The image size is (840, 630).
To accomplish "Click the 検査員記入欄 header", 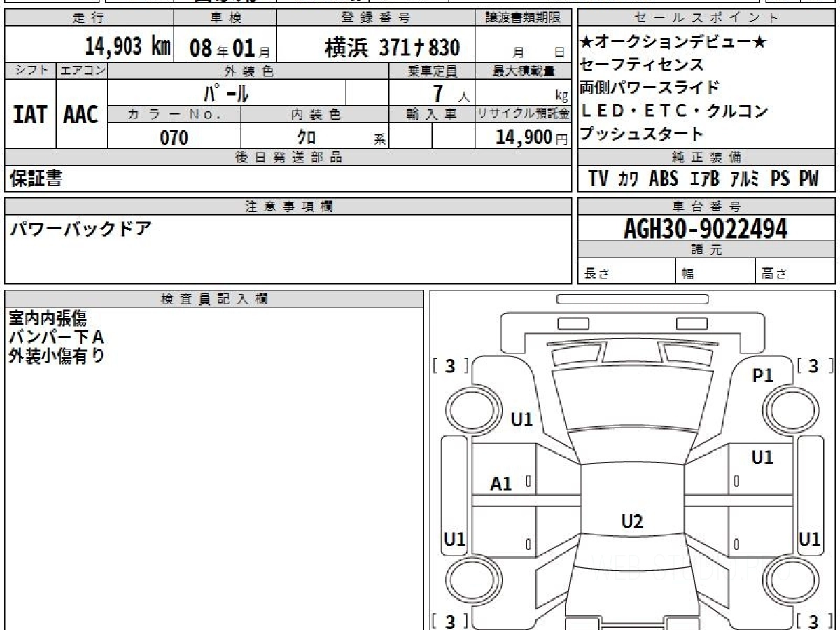I will [x=214, y=299].
